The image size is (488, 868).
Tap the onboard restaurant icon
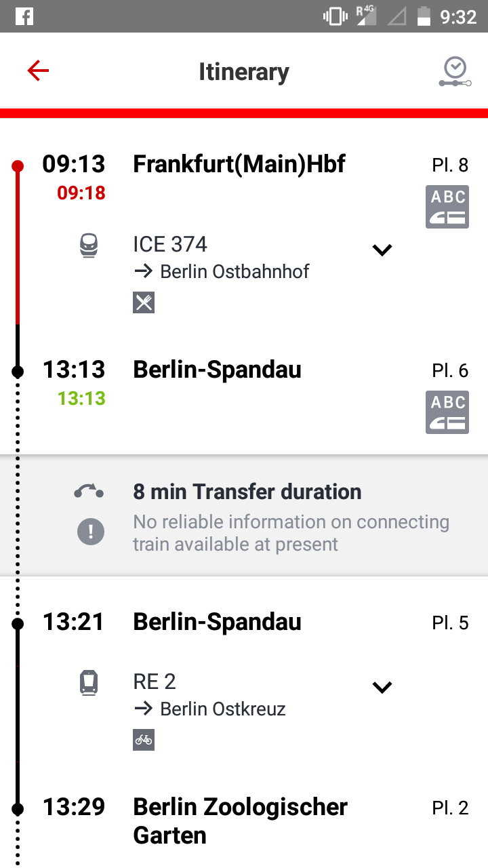click(144, 302)
